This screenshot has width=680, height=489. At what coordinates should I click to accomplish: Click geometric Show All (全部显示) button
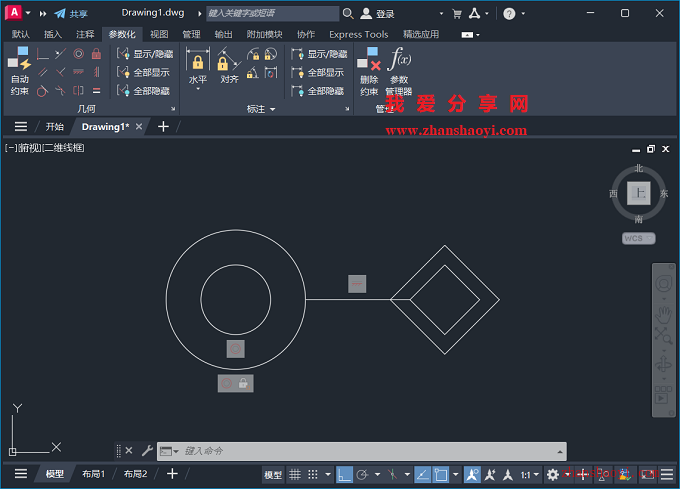tap(143, 72)
